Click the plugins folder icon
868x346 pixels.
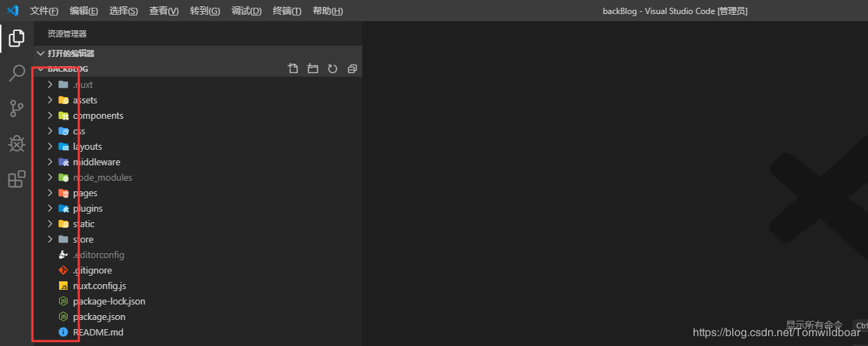tap(63, 208)
